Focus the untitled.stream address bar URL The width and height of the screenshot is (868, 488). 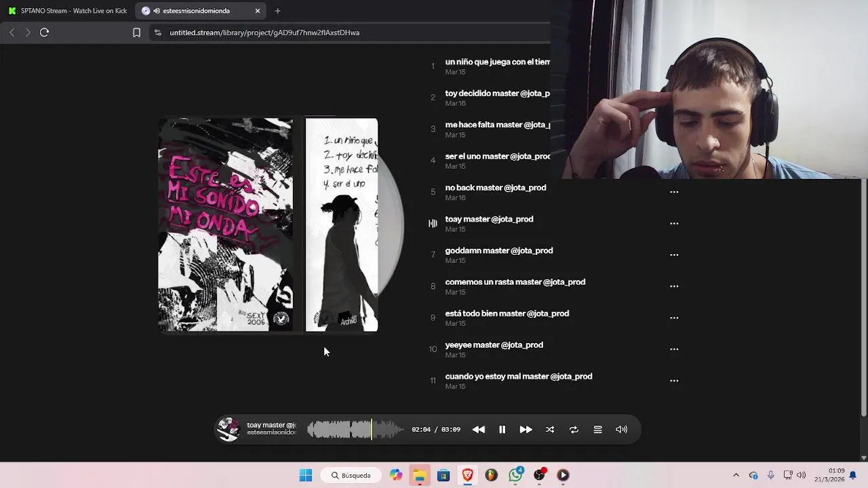[x=264, y=33]
